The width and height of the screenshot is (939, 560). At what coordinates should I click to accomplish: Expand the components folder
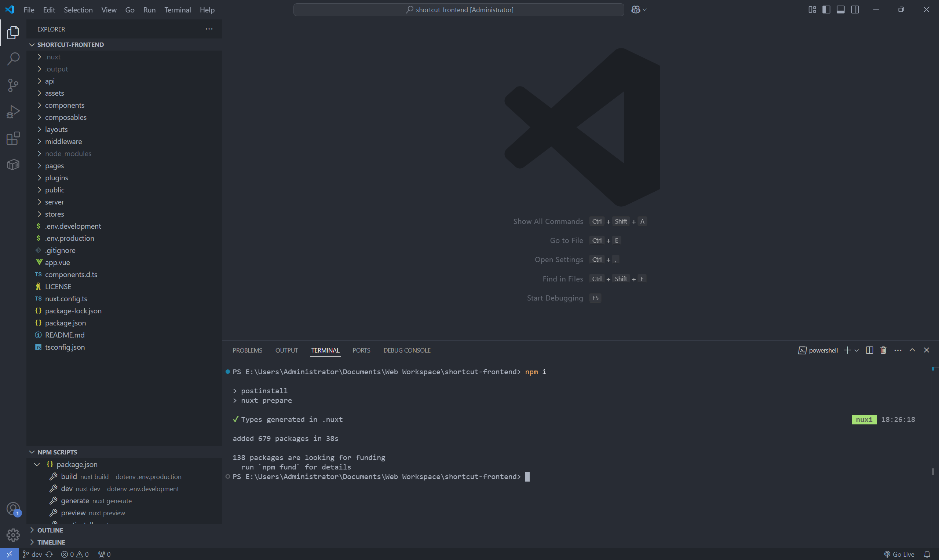[x=124, y=105]
